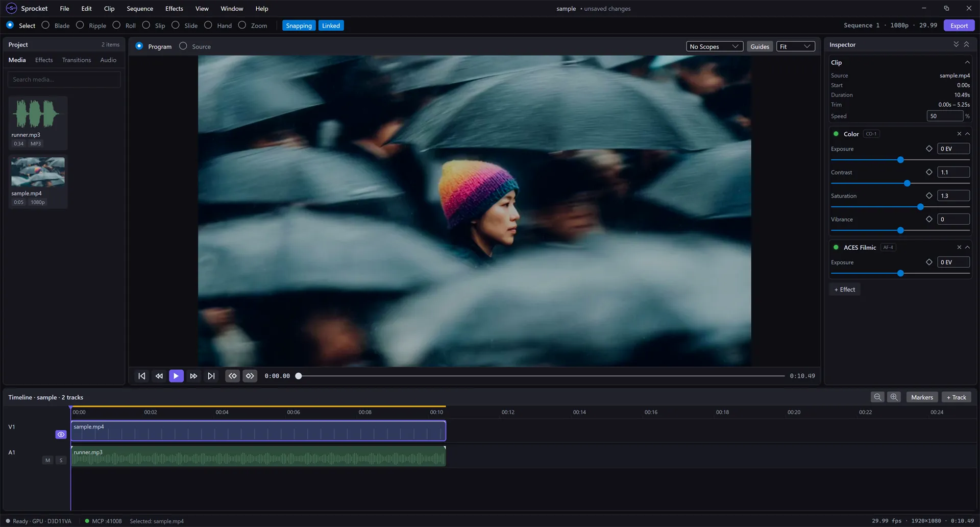The height and width of the screenshot is (527, 980).
Task: Expand all Inspector sections
Action: click(956, 44)
